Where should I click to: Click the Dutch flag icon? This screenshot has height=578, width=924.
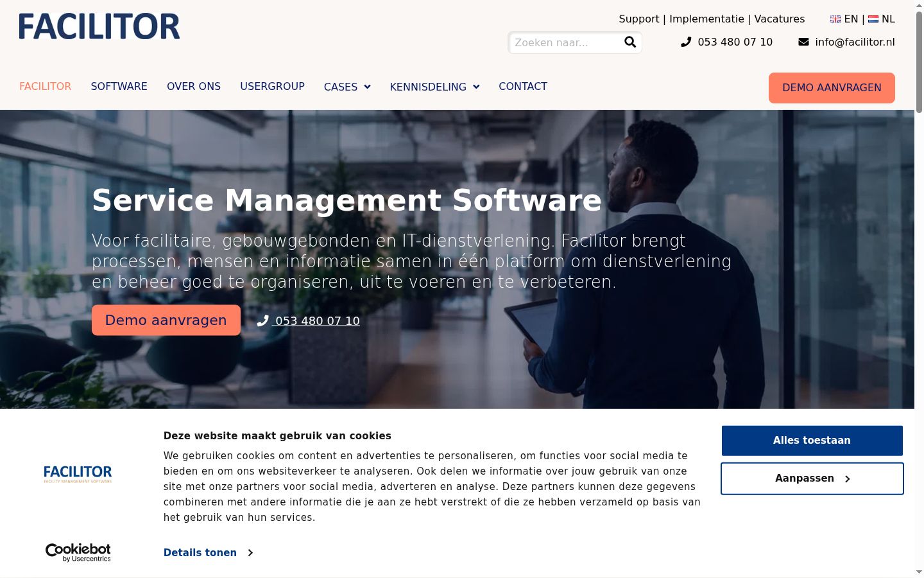click(x=873, y=19)
